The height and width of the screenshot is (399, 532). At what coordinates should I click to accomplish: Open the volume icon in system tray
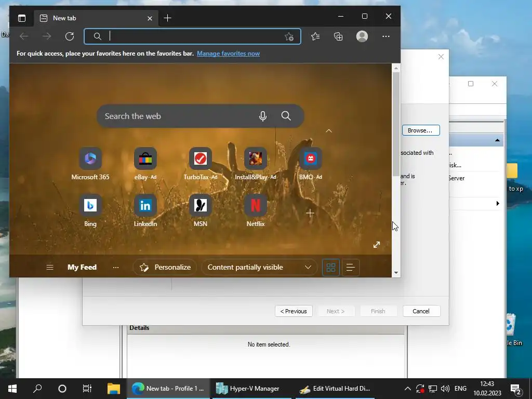(x=445, y=389)
